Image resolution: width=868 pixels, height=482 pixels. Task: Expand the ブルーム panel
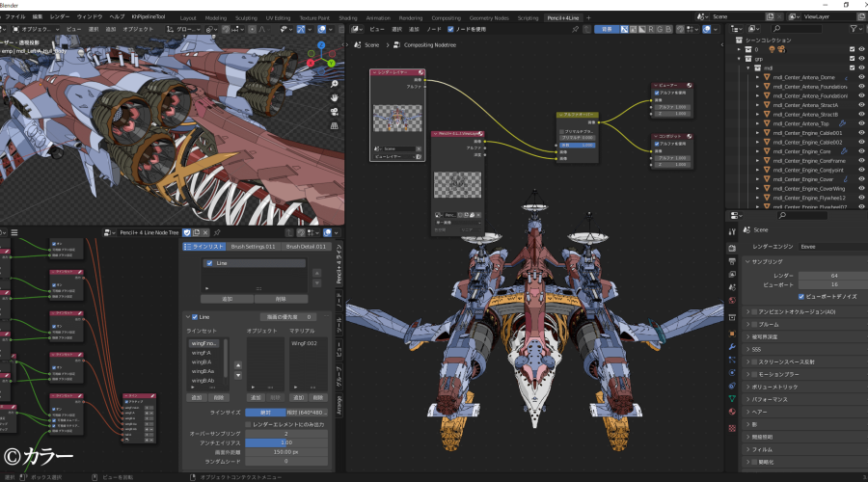click(x=772, y=325)
